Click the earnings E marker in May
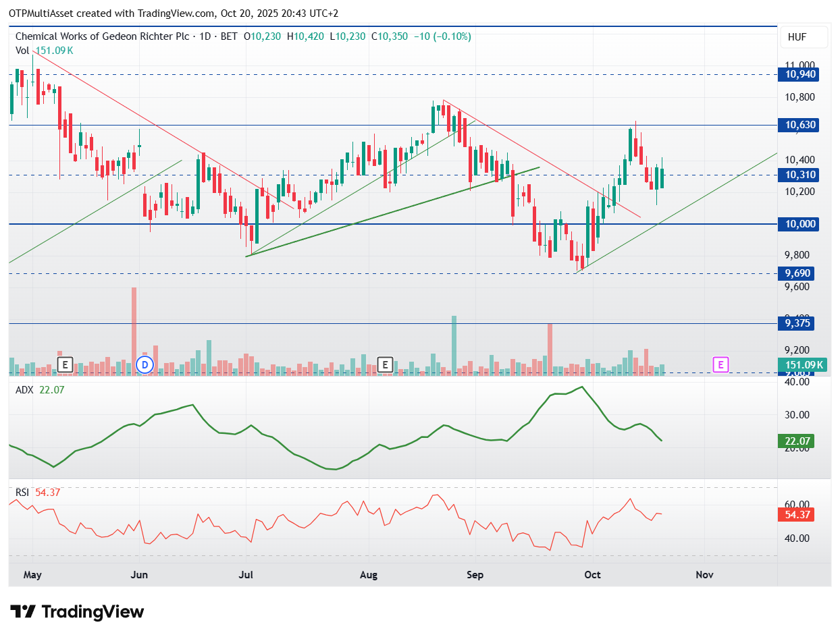 (65, 365)
